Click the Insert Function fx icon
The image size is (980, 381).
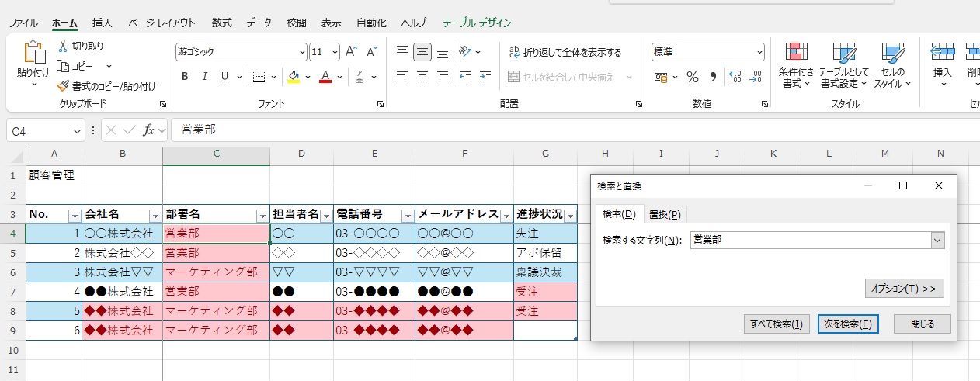click(149, 130)
